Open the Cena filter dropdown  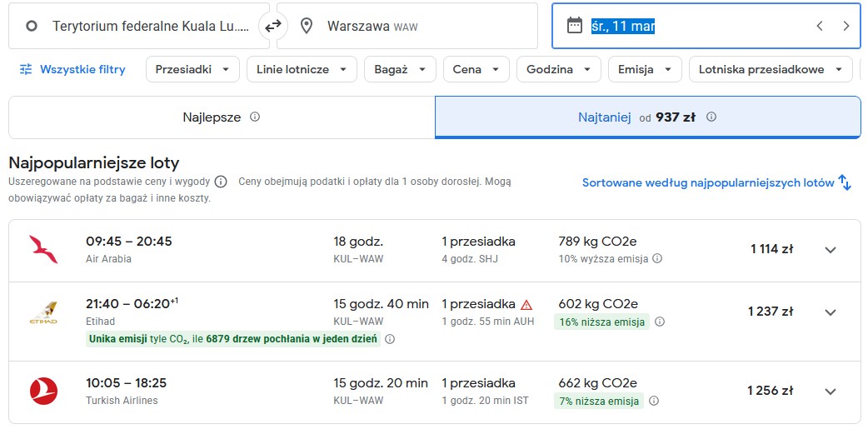pyautogui.click(x=476, y=69)
